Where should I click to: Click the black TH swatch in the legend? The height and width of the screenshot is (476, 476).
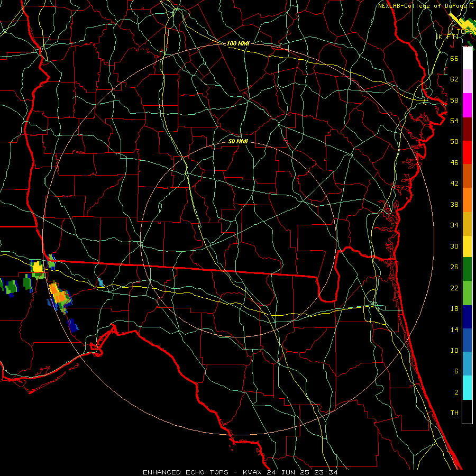click(x=467, y=411)
